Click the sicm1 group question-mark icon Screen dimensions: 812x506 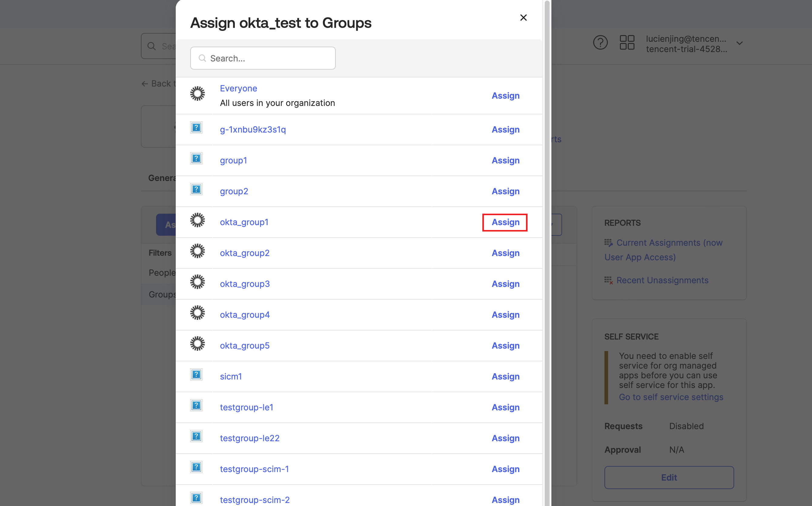click(x=196, y=374)
